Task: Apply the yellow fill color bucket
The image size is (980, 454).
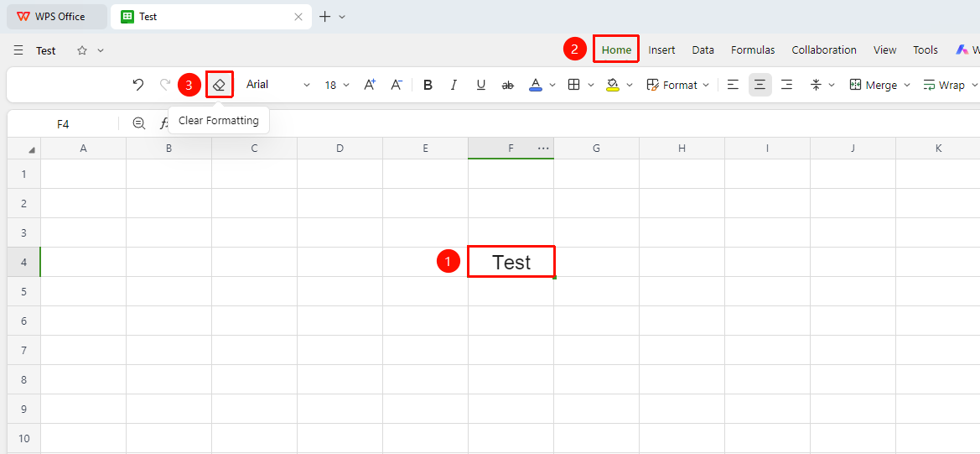Action: (613, 85)
